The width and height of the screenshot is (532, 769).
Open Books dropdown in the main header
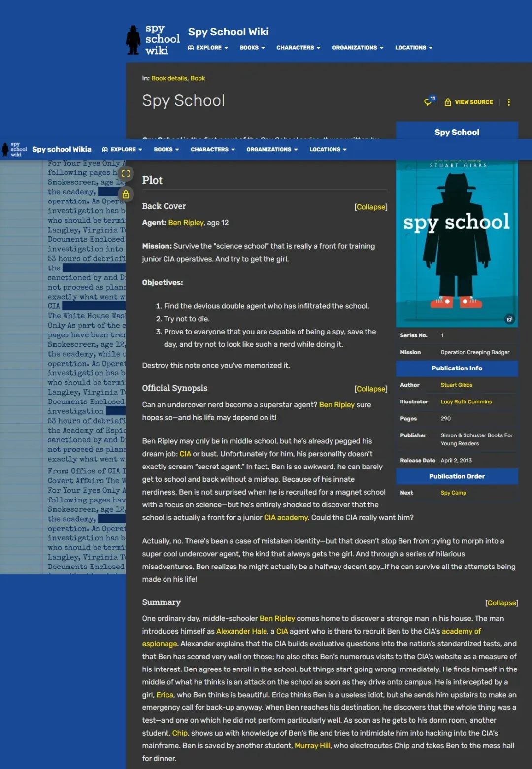pyautogui.click(x=252, y=48)
